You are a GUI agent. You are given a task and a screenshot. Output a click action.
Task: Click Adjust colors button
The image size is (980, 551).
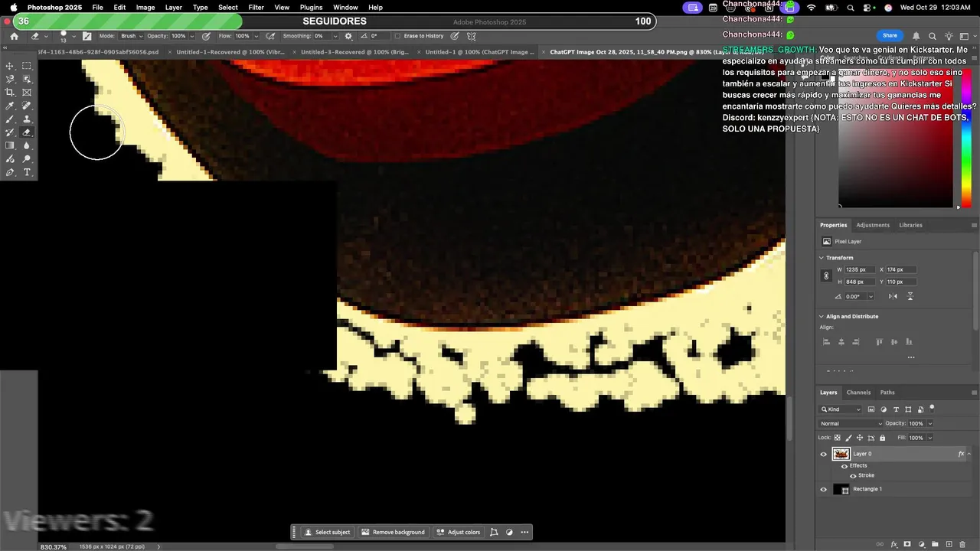(x=458, y=532)
